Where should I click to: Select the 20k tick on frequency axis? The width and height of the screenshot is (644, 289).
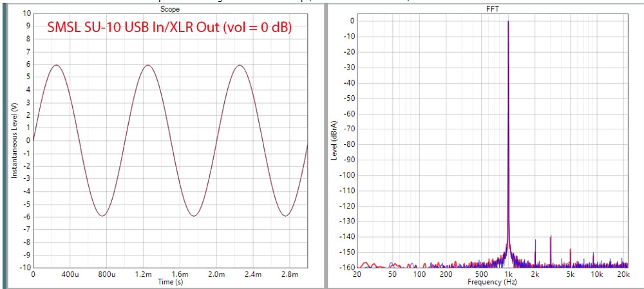[622, 274]
